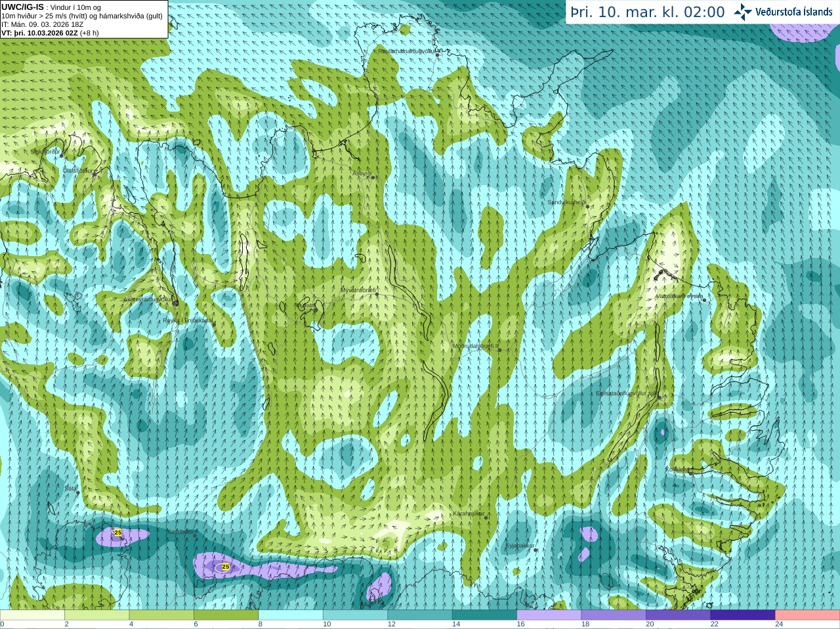
Task: Click the Kollaleira station dot
Action: (x=690, y=473)
